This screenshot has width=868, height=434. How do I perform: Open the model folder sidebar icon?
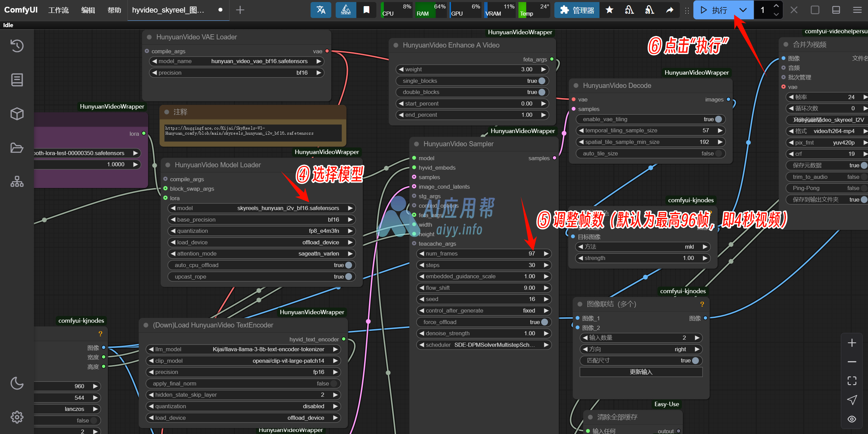click(x=17, y=148)
